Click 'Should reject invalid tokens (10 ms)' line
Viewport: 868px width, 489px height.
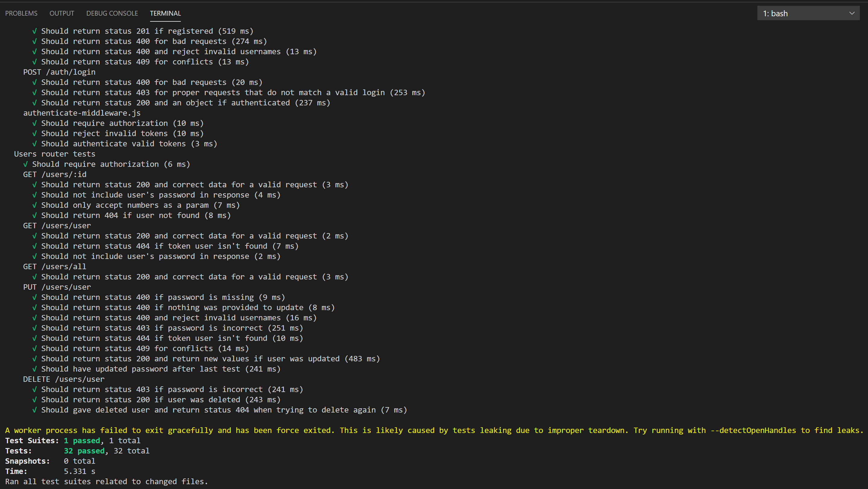point(118,134)
